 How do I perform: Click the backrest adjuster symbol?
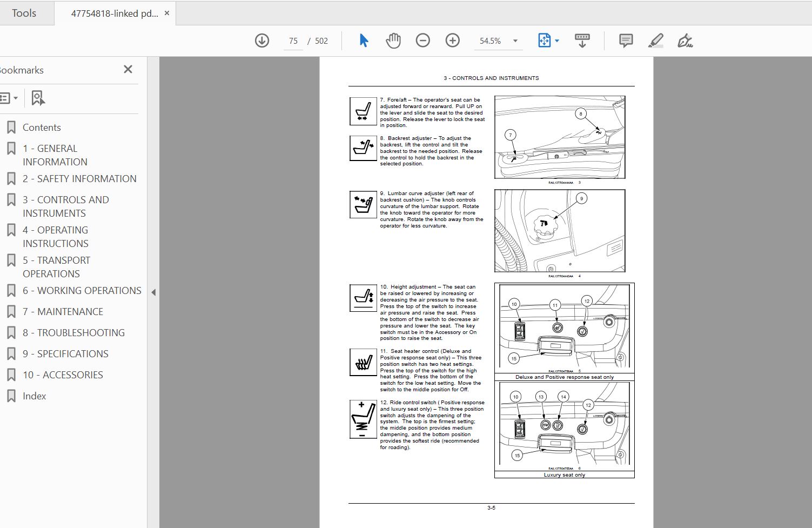point(363,148)
